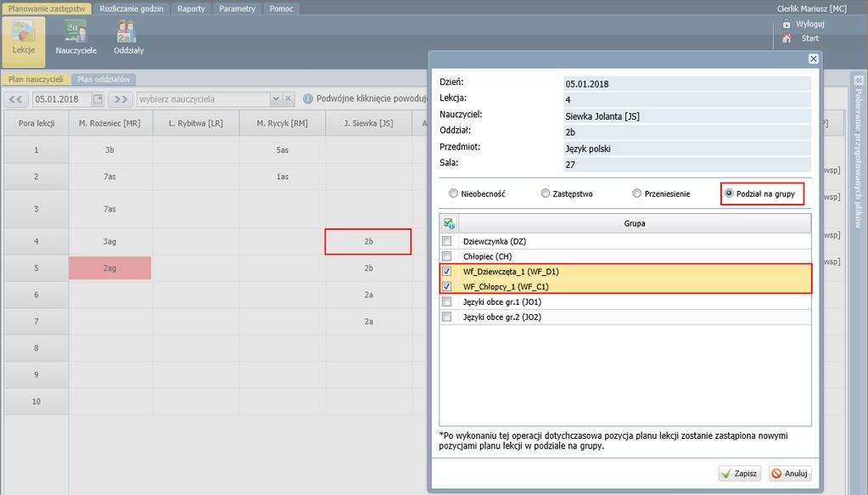Click the Pora lekcji column header
This screenshot has height=495, width=868.
tap(36, 123)
